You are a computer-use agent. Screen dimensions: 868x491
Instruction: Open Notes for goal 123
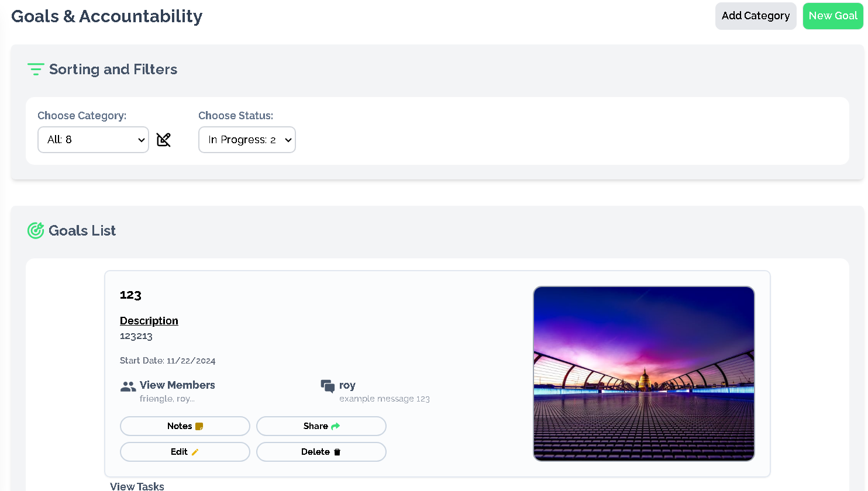(x=184, y=426)
